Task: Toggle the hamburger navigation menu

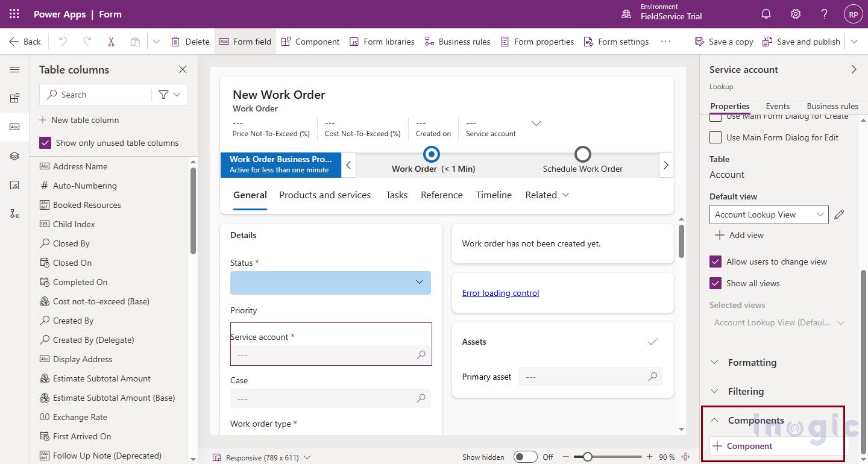Action: click(14, 70)
